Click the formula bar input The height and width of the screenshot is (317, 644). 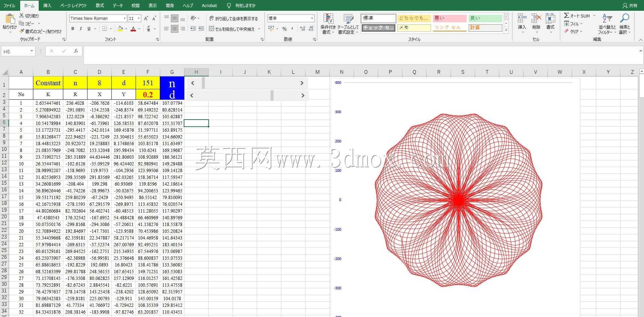(361, 55)
